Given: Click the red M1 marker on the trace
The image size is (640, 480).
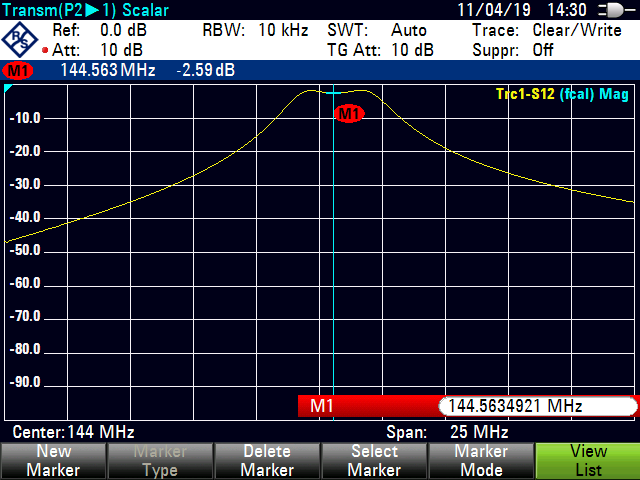Looking at the screenshot, I should (x=348, y=113).
